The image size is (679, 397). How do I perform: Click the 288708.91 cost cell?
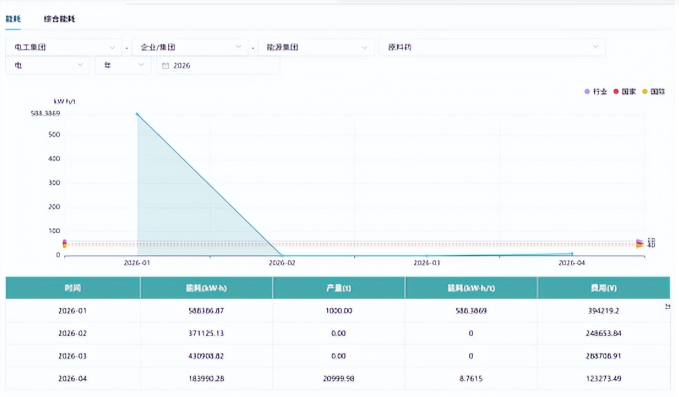click(x=604, y=356)
